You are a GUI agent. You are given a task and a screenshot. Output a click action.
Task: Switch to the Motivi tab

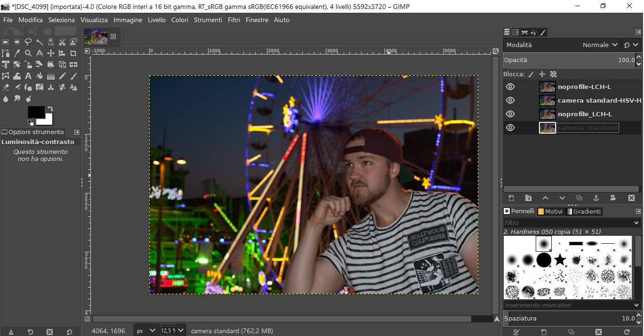pos(550,211)
